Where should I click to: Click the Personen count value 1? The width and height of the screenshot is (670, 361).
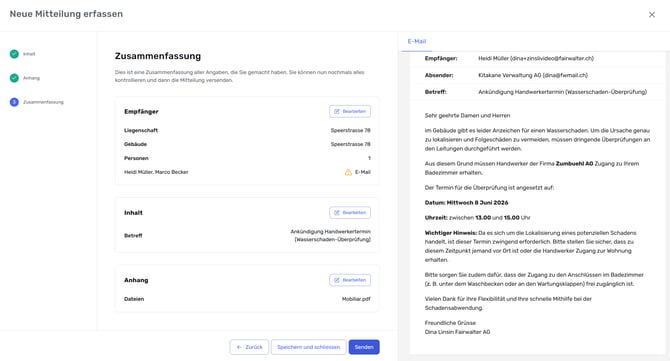(x=369, y=158)
